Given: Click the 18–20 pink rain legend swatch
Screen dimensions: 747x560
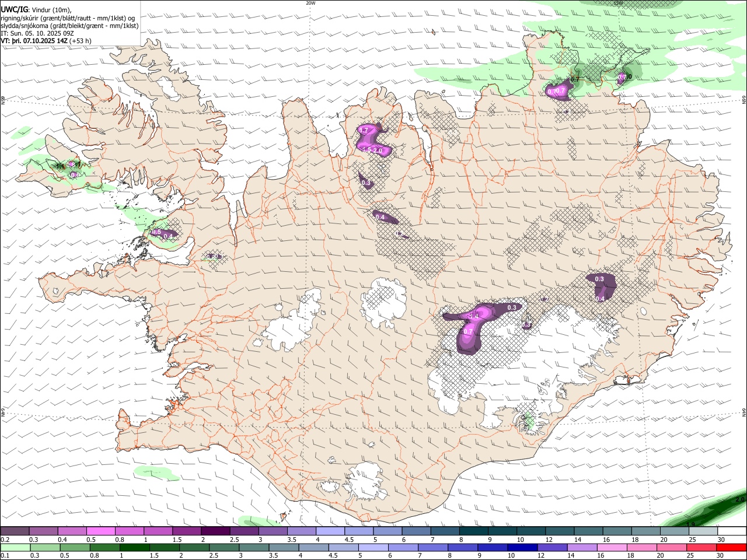Looking at the screenshot, I should [x=641, y=548].
